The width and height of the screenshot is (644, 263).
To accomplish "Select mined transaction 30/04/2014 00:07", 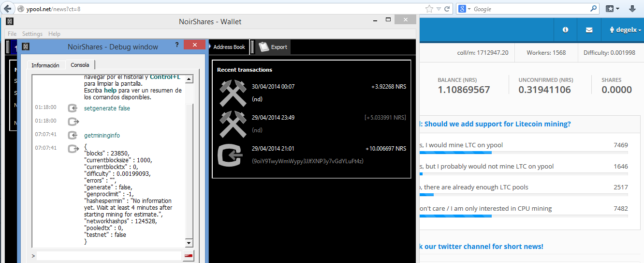I will pos(312,93).
